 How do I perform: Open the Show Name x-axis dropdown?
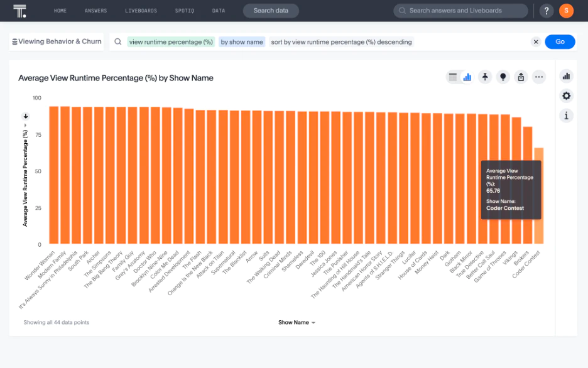(x=297, y=323)
